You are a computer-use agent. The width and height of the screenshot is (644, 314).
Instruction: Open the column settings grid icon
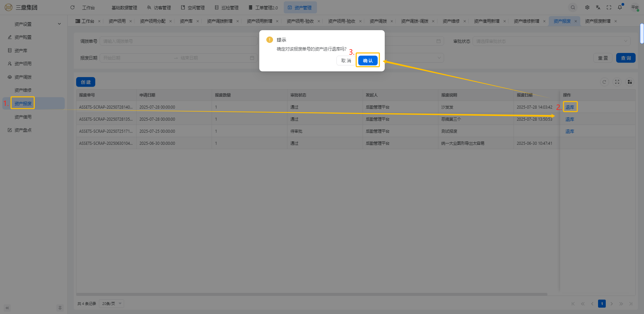[630, 82]
